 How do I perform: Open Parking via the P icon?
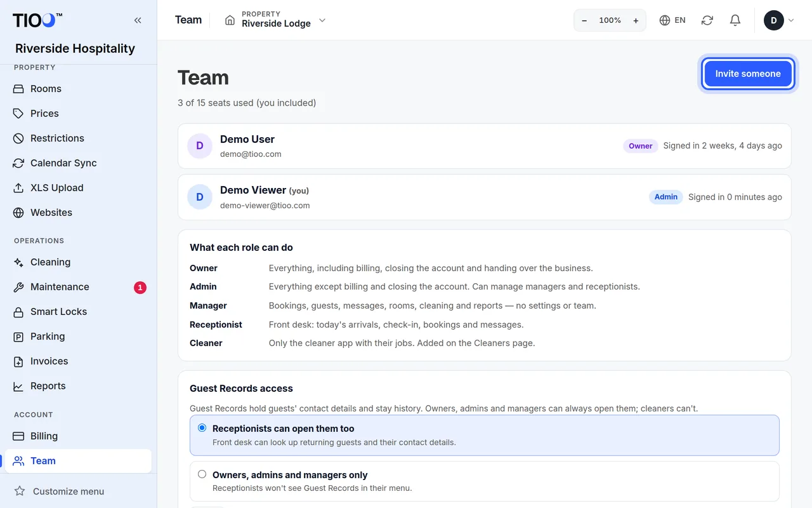18,337
